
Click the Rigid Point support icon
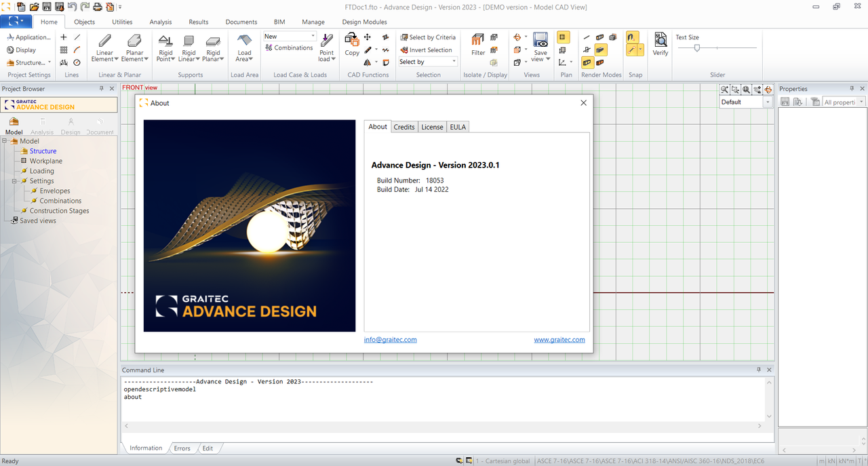pos(165,47)
